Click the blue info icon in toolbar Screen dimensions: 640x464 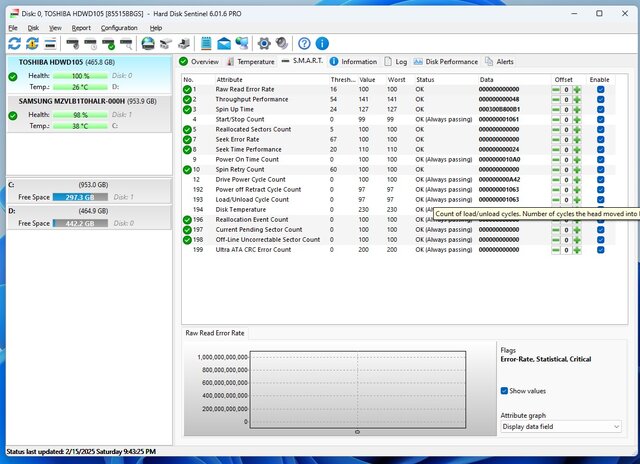point(321,43)
